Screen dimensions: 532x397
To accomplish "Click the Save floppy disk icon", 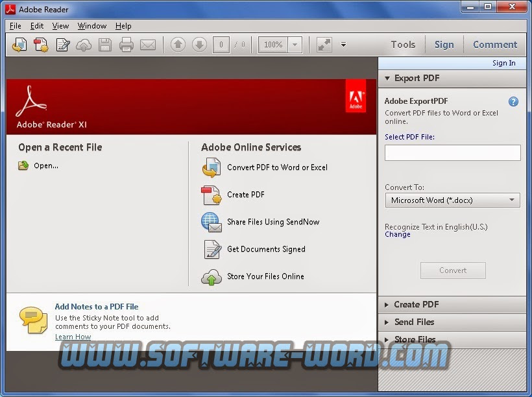I will pos(105,45).
